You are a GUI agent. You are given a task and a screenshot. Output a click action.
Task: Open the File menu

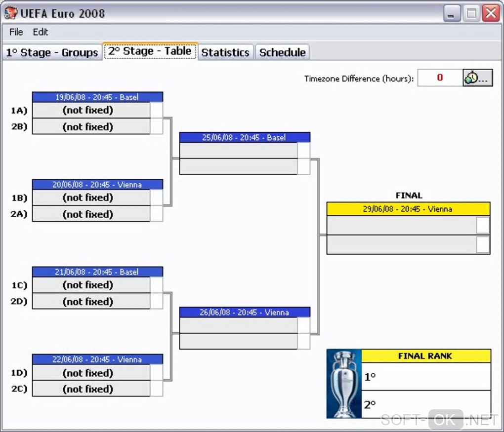(x=16, y=32)
